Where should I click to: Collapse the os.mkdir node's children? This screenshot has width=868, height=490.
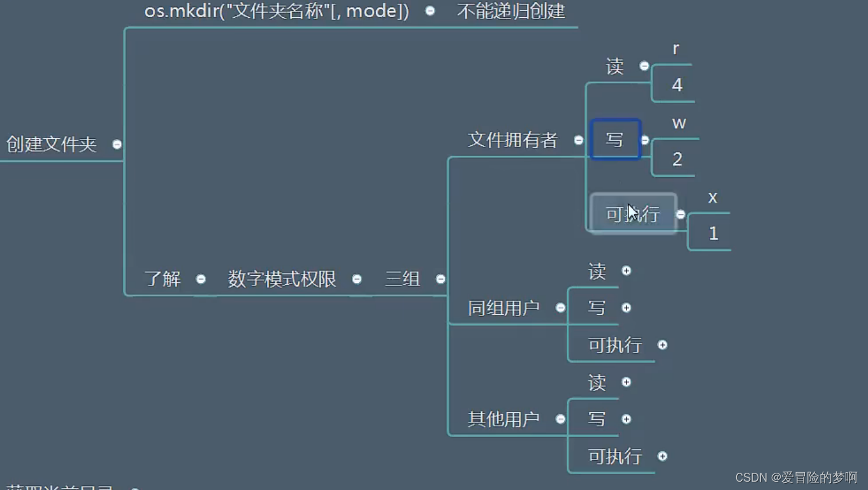point(430,11)
